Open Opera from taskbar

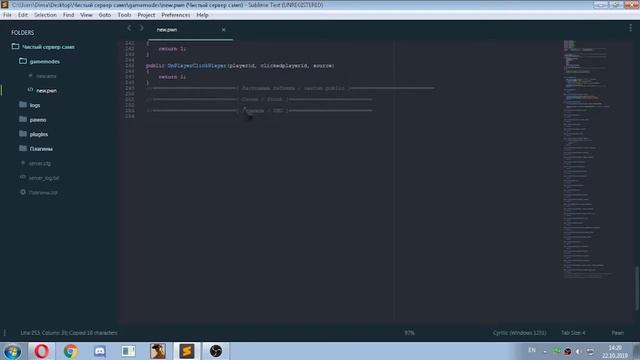[41, 351]
